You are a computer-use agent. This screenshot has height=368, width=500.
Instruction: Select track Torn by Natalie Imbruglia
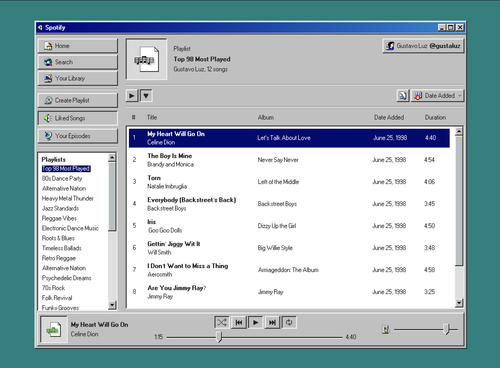[x=289, y=182]
